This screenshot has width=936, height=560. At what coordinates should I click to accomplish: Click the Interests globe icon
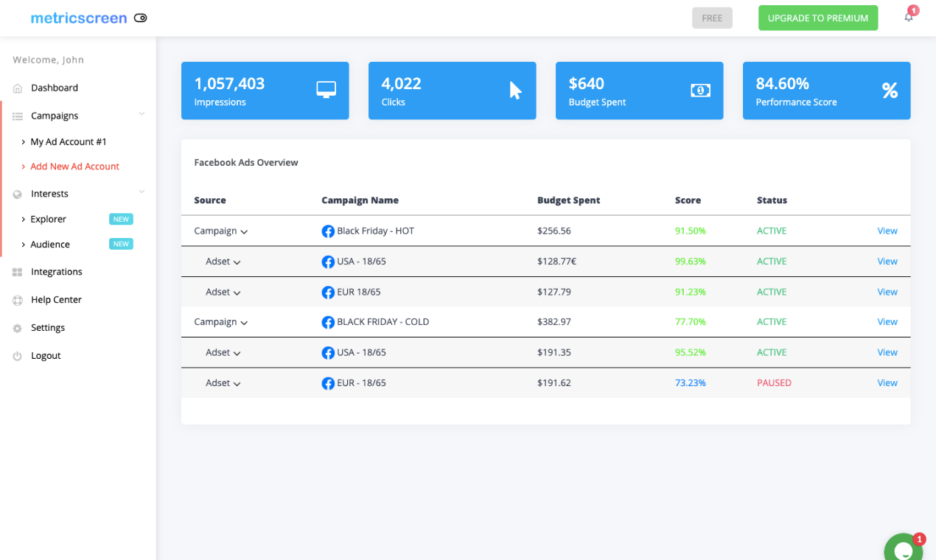click(x=18, y=195)
